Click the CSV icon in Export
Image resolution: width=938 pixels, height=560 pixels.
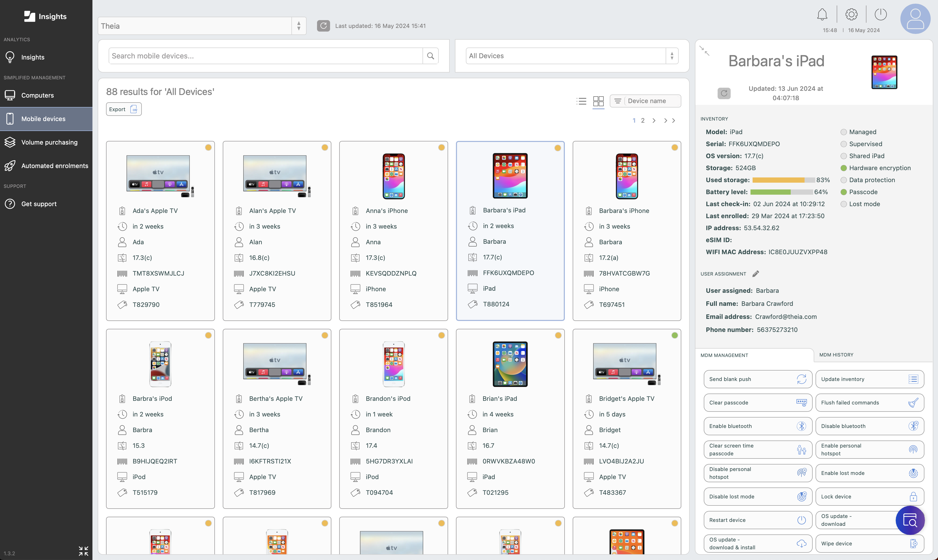point(134,109)
